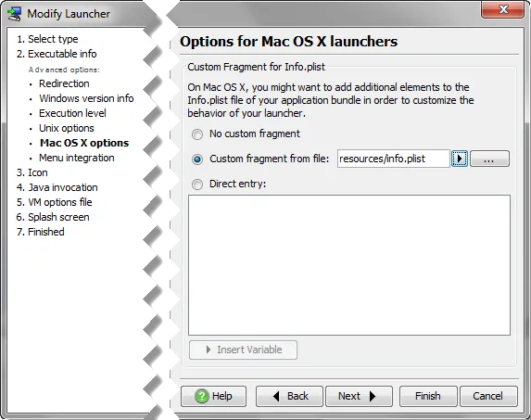Choose the Direct entry radio button
Viewport: 531px width, 420px height.
point(197,185)
